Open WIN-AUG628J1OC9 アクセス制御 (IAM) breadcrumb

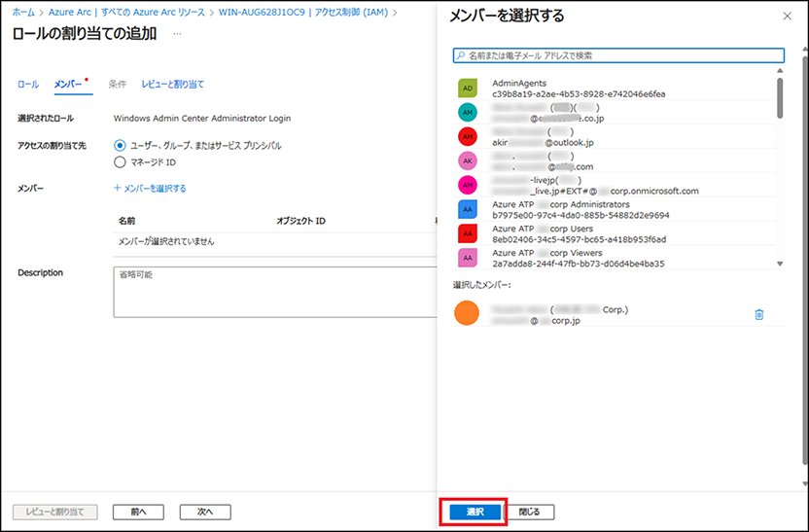click(x=303, y=12)
